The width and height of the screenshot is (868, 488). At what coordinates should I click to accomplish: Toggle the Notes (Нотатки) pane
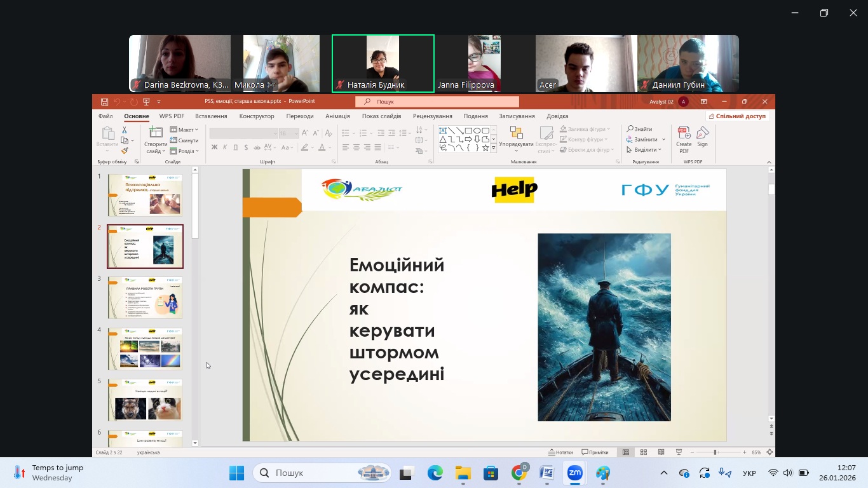560,452
